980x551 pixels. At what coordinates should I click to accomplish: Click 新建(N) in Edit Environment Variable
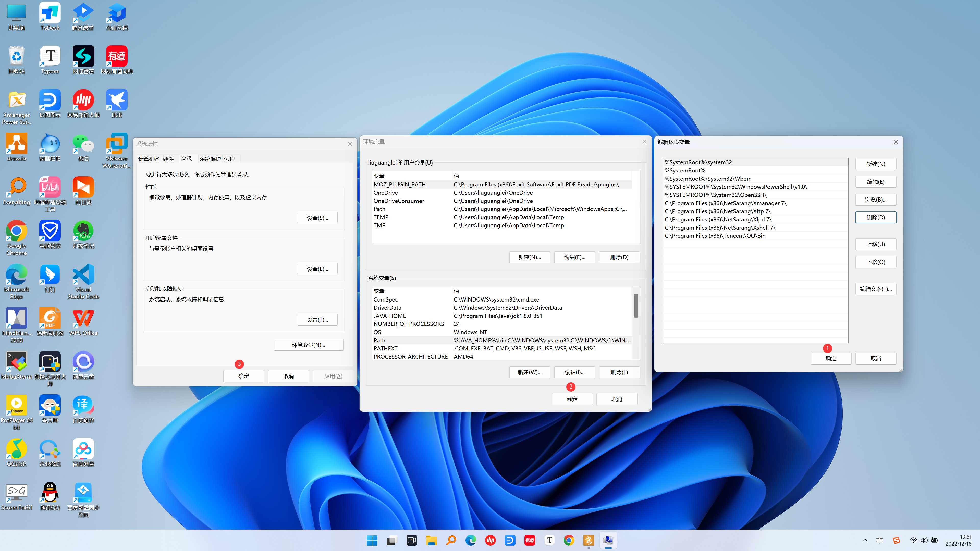tap(876, 164)
